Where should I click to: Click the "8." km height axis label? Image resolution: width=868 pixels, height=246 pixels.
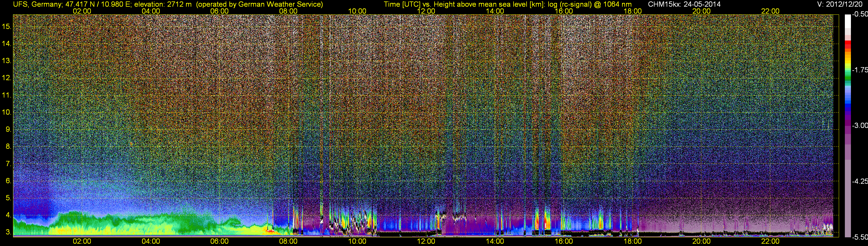[8, 147]
